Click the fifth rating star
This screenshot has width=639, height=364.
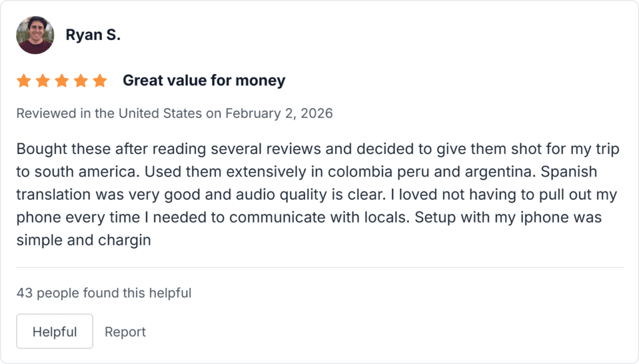(x=100, y=80)
